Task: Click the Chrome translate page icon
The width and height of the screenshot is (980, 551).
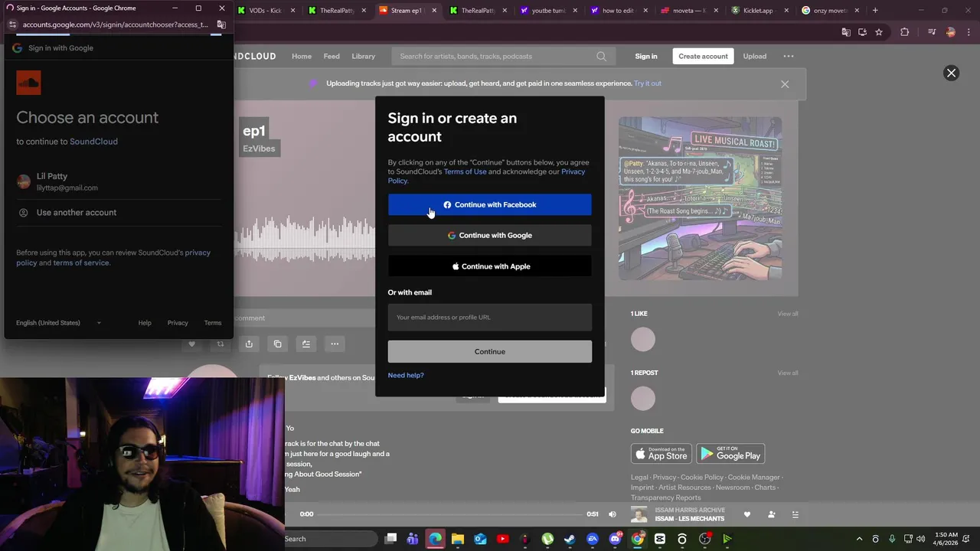Action: coord(846,32)
